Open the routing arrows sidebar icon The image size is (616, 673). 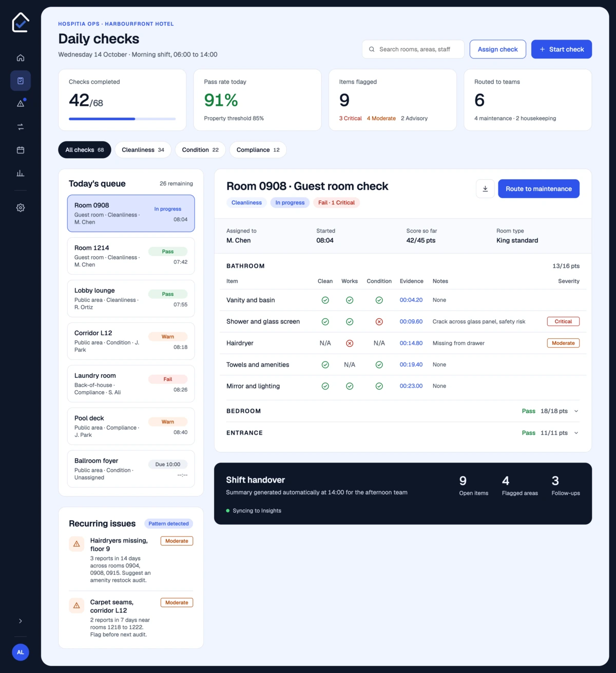21,127
